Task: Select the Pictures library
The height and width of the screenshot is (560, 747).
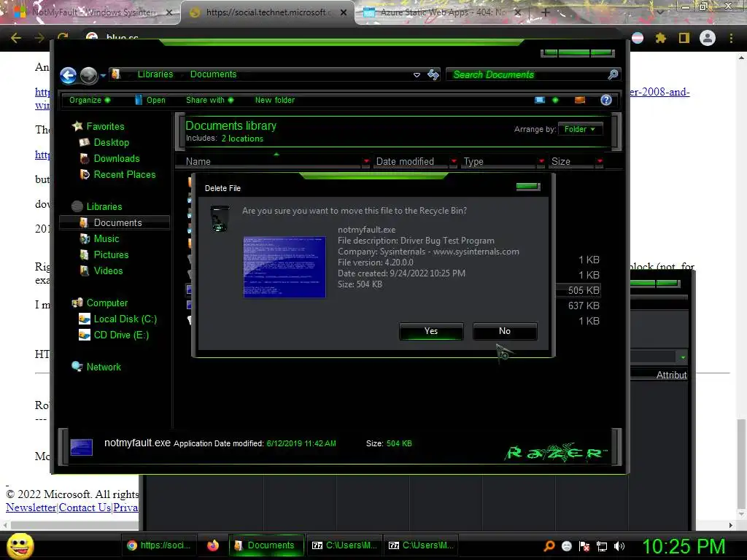Action: pos(104,254)
